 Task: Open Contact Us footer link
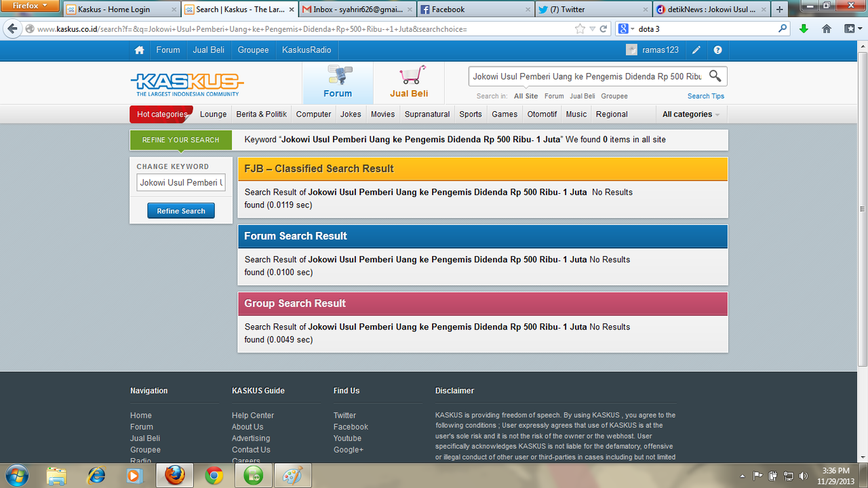[x=251, y=450]
